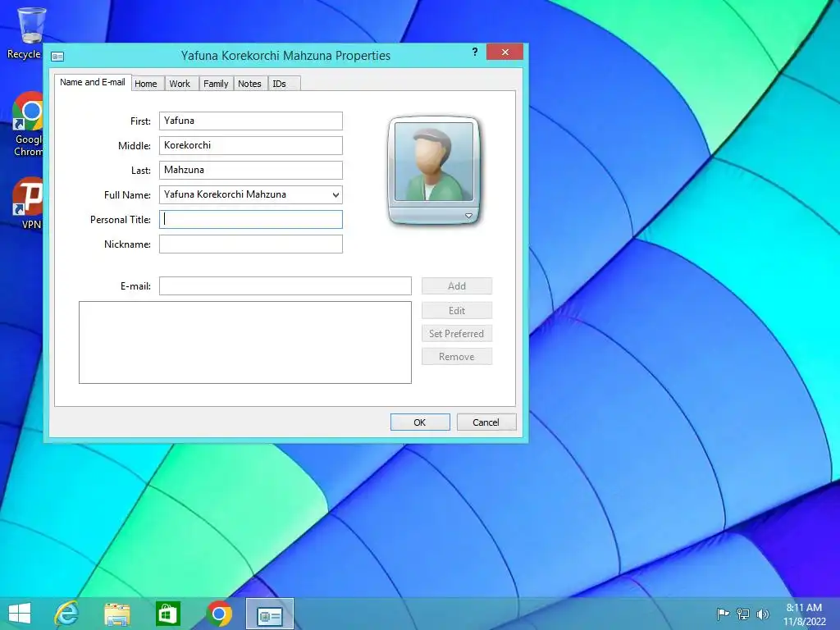Open the Action Center flag icon
The height and width of the screenshot is (630, 840).
point(723,614)
